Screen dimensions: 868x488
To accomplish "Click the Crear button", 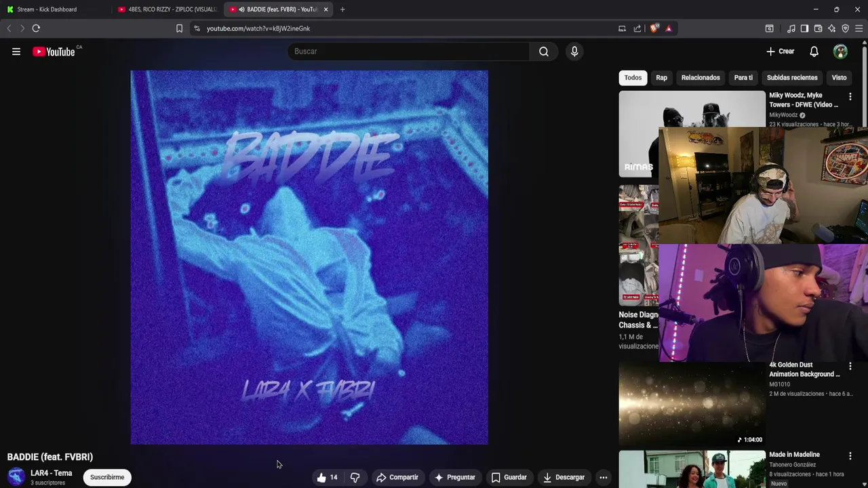I will 780,52.
